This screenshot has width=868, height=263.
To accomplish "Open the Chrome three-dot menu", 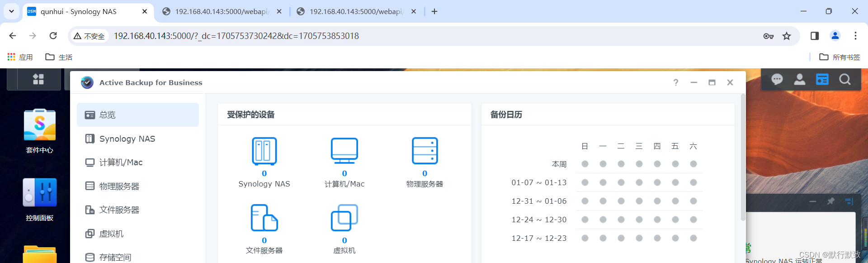I will click(855, 36).
